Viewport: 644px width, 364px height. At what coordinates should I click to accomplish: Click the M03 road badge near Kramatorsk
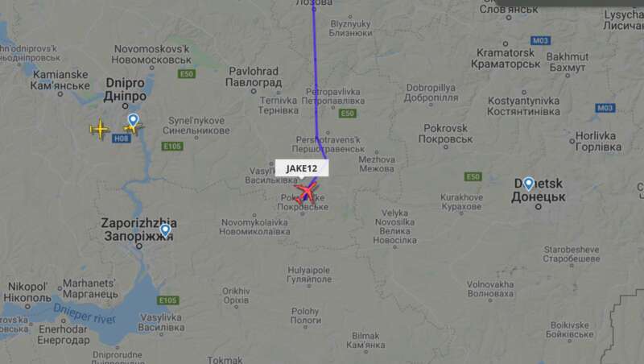540,41
